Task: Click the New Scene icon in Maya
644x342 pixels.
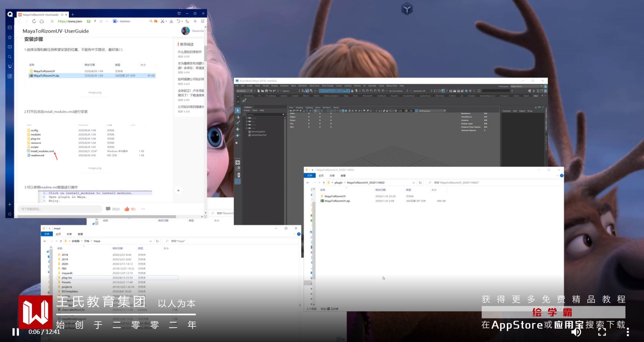Action: (x=258, y=91)
